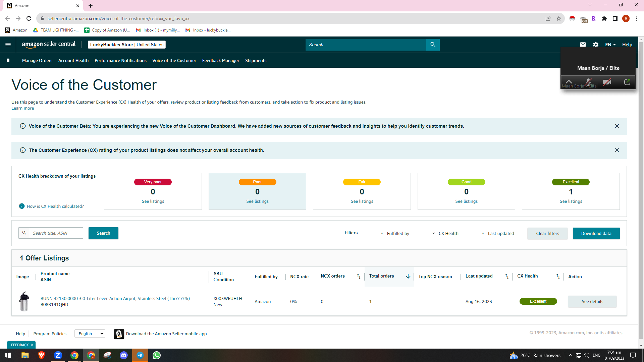
Task: Open the settings gear icon
Action: coord(596,45)
